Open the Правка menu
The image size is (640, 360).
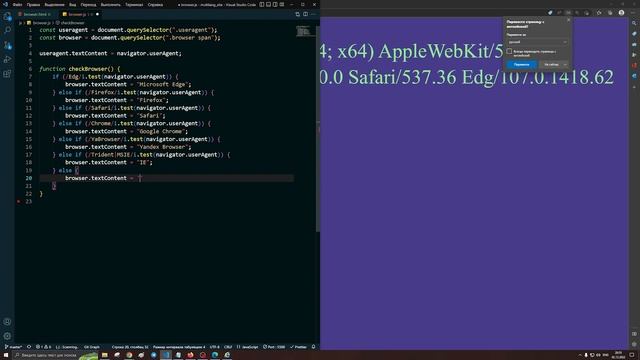[x=33, y=4]
